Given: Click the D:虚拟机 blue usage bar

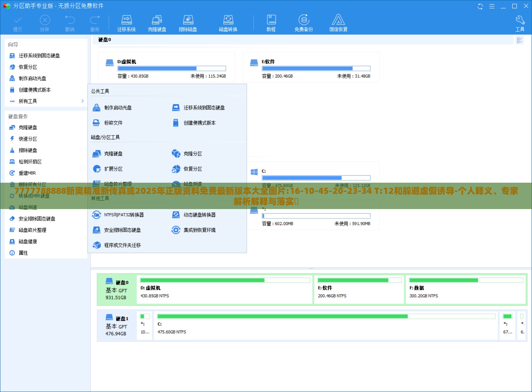Looking at the screenshot, I should coord(172,68).
